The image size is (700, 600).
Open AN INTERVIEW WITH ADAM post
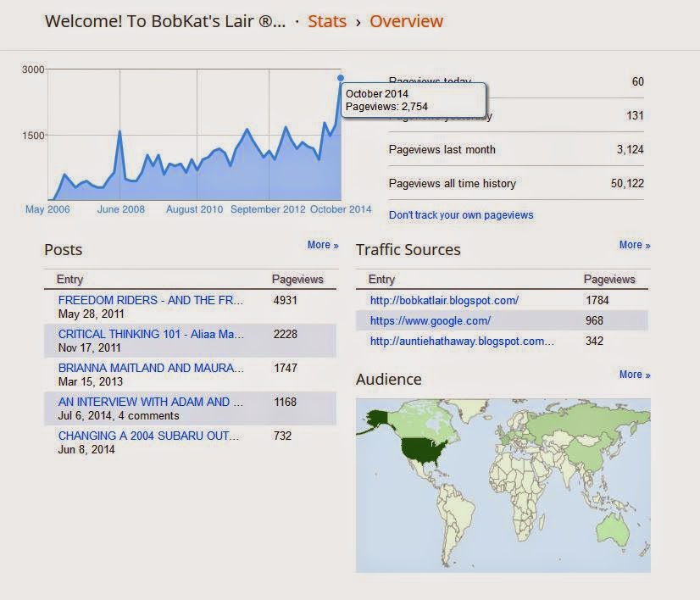pos(151,402)
